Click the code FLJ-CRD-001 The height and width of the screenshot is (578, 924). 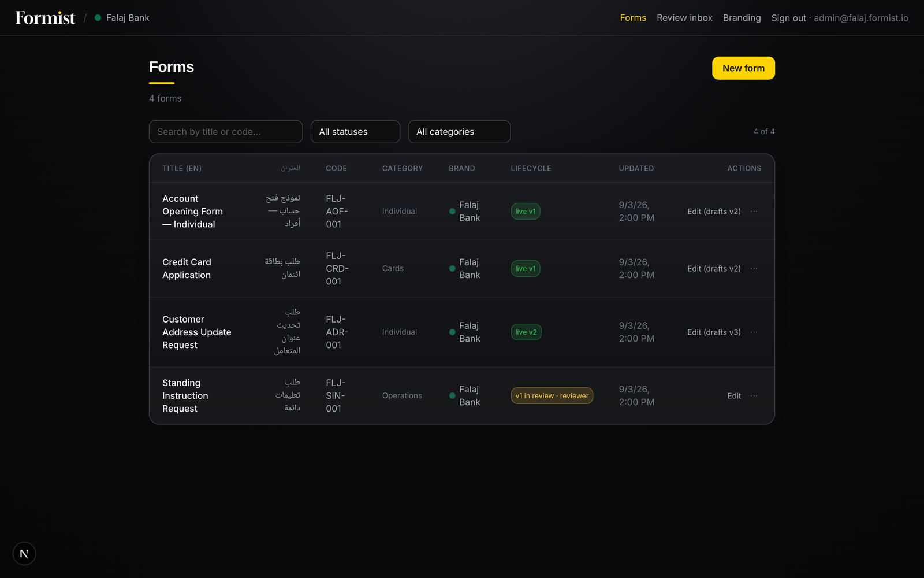pos(337,269)
